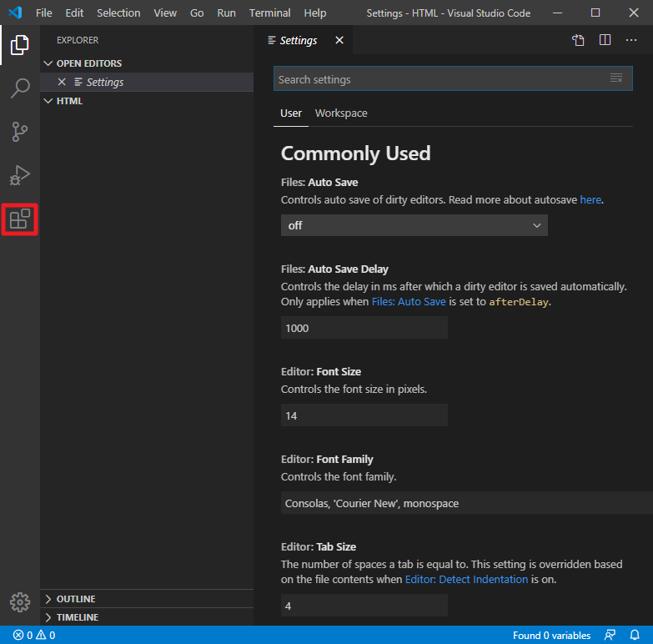The width and height of the screenshot is (653, 644).
Task: Open the Edit menu
Action: coord(74,13)
